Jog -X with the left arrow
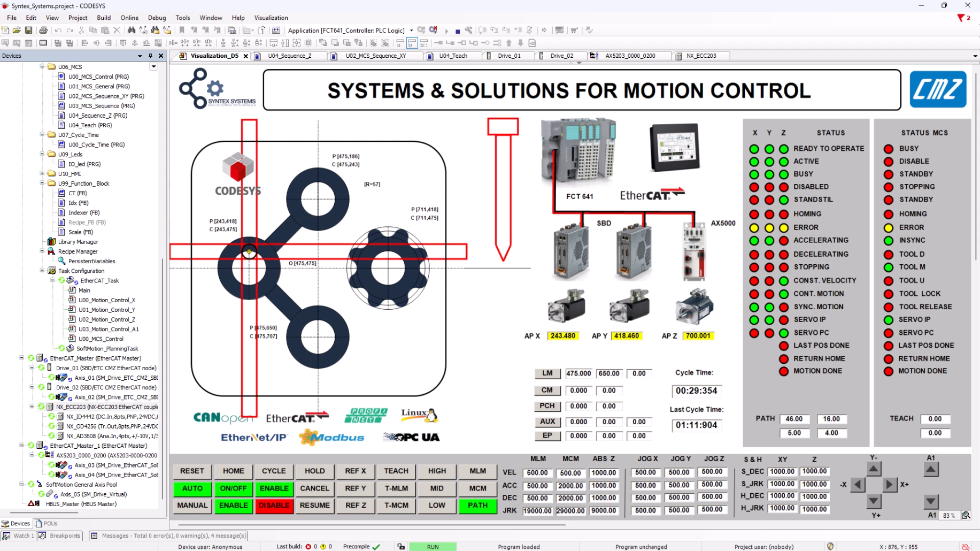The image size is (980, 551). click(x=858, y=485)
